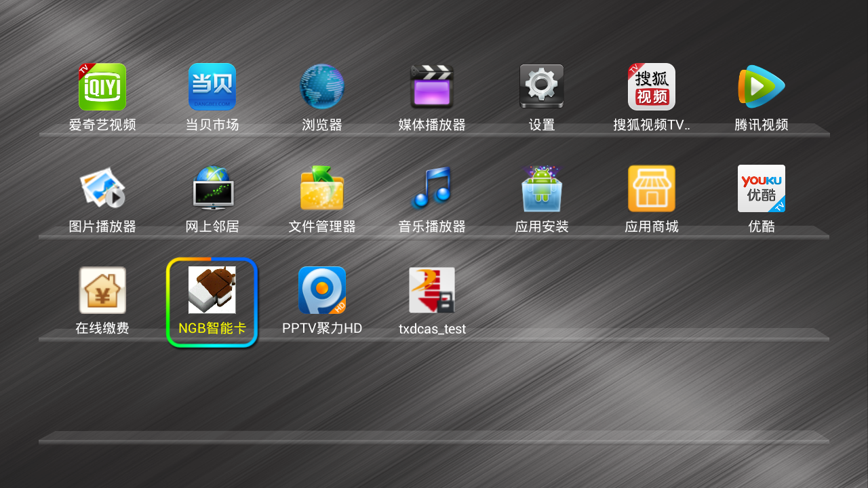The width and height of the screenshot is (868, 488).
Task: Click the 爱奇艺视频 label
Action: [102, 125]
